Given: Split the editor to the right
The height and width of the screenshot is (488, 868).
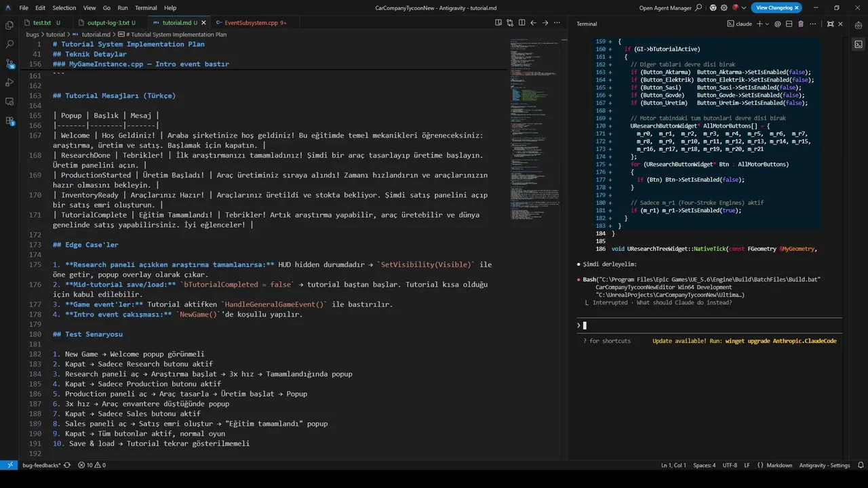Looking at the screenshot, I should click(521, 22).
